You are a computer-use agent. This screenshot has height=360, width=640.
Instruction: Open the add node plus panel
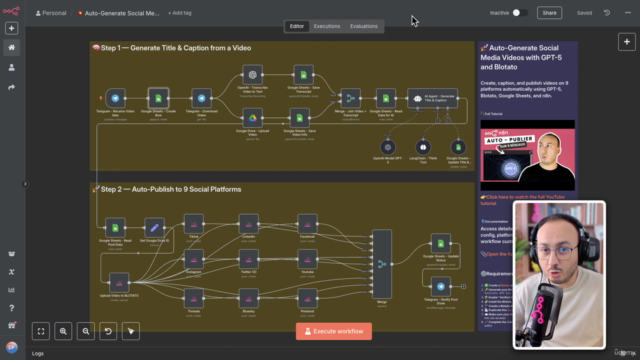[627, 42]
